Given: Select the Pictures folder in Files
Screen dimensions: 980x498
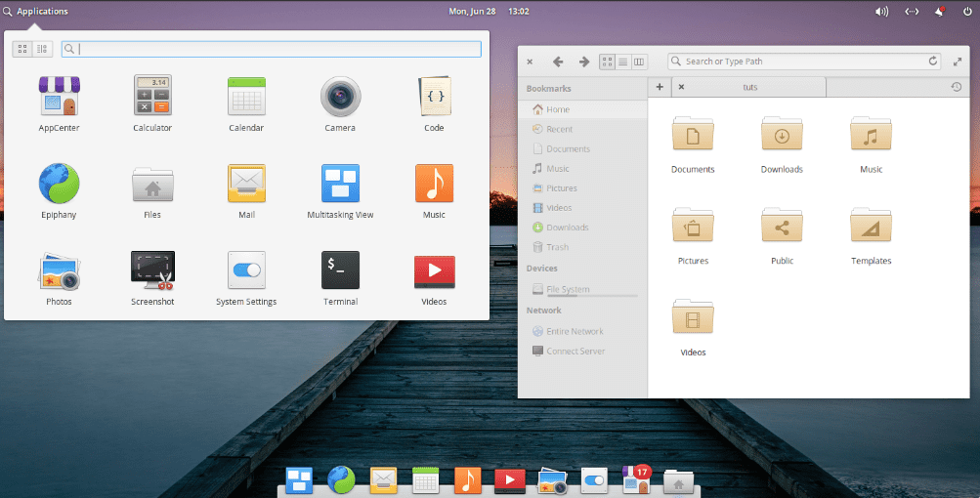Looking at the screenshot, I should pos(693,235).
